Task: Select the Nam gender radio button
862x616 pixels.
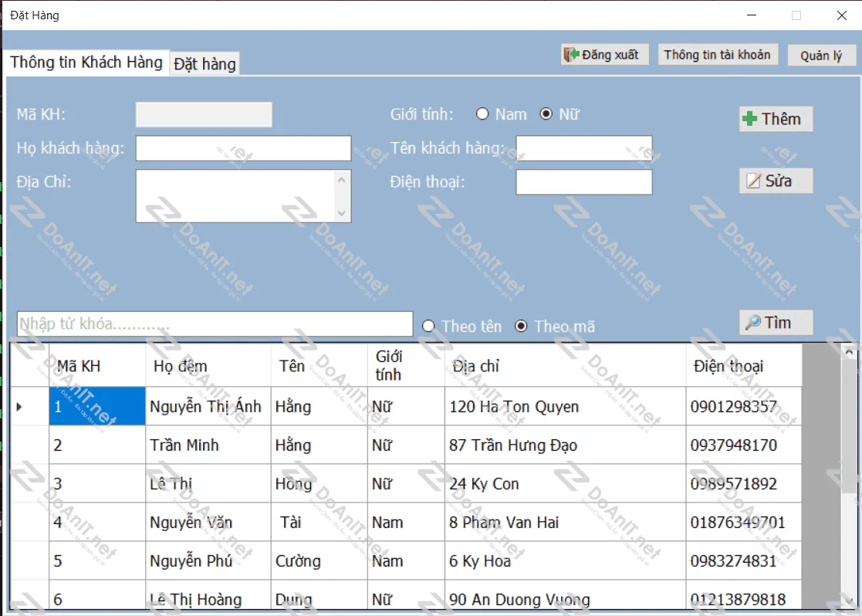Action: point(483,114)
